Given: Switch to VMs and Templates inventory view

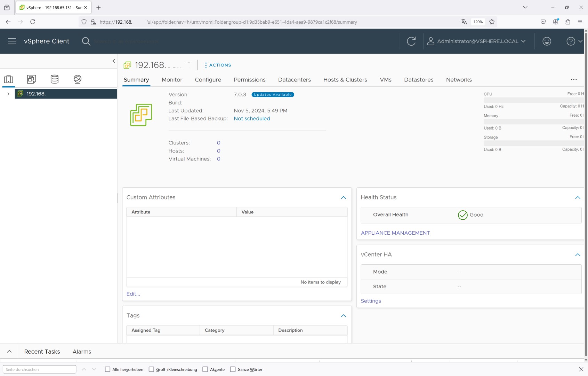Looking at the screenshot, I should (x=32, y=79).
